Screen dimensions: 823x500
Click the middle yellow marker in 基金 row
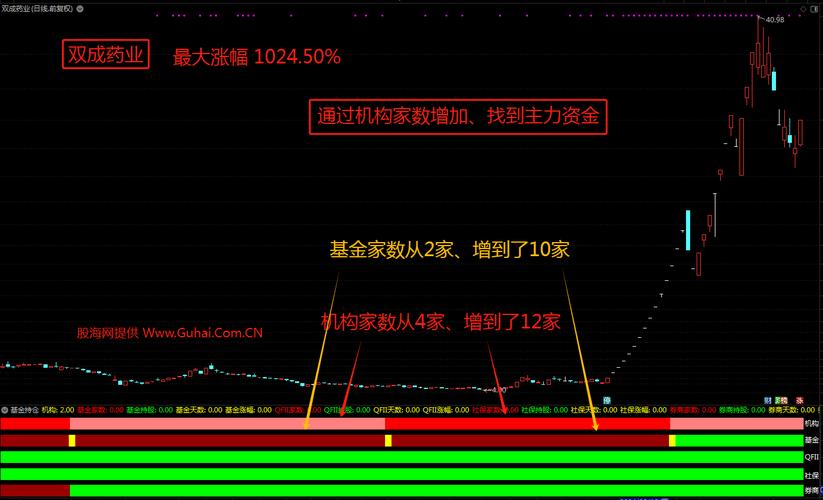pyautogui.click(x=388, y=440)
